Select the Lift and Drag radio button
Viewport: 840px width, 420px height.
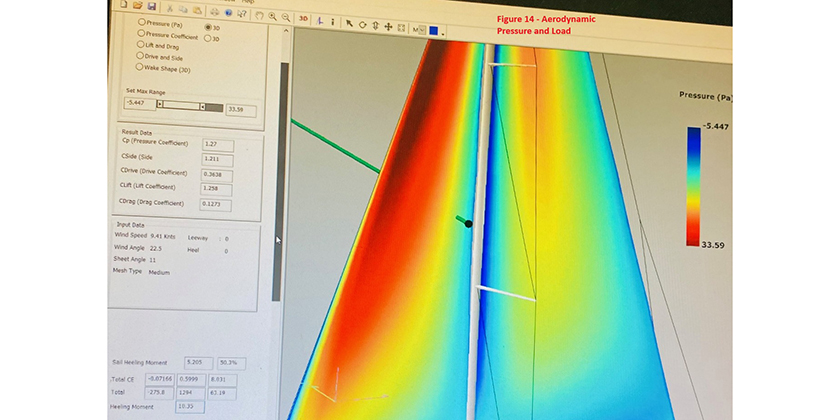[x=140, y=46]
